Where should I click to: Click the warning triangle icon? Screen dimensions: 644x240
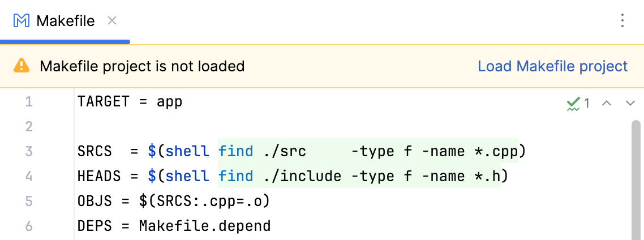(22, 66)
